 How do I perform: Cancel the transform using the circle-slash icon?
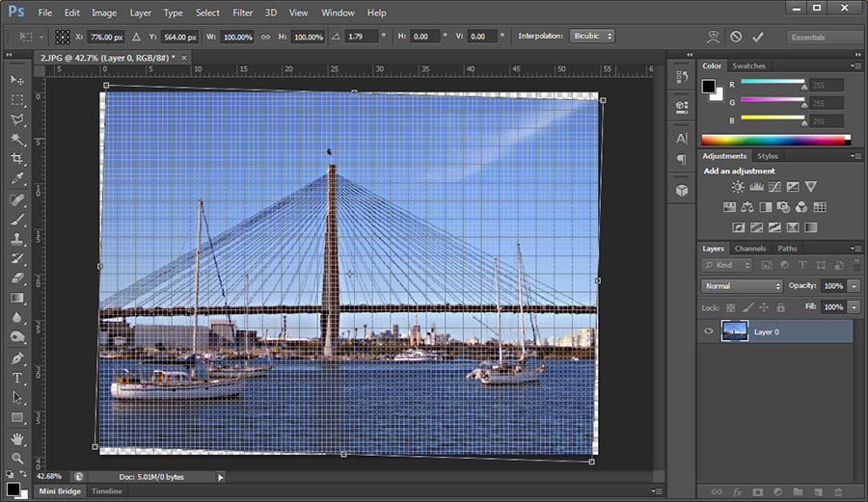coord(735,37)
